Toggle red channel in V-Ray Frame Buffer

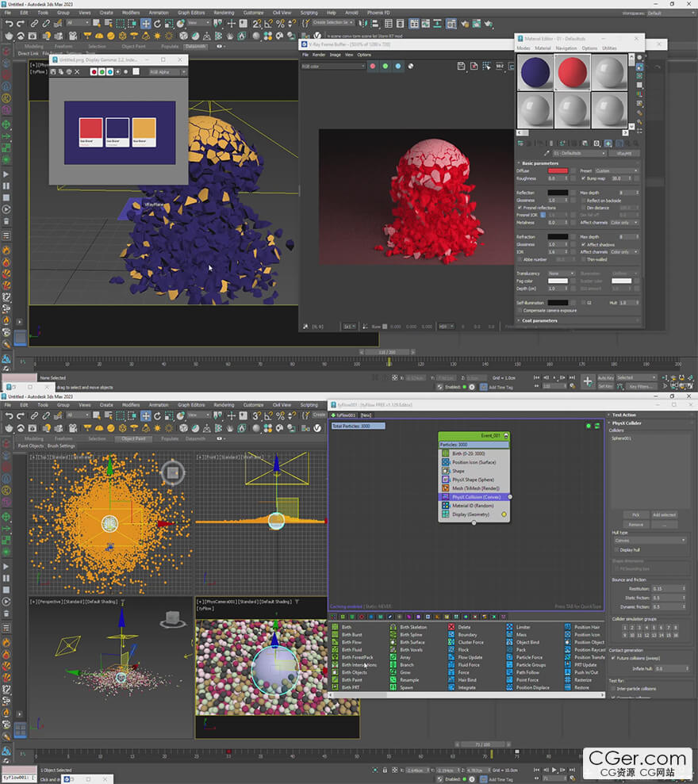373,67
